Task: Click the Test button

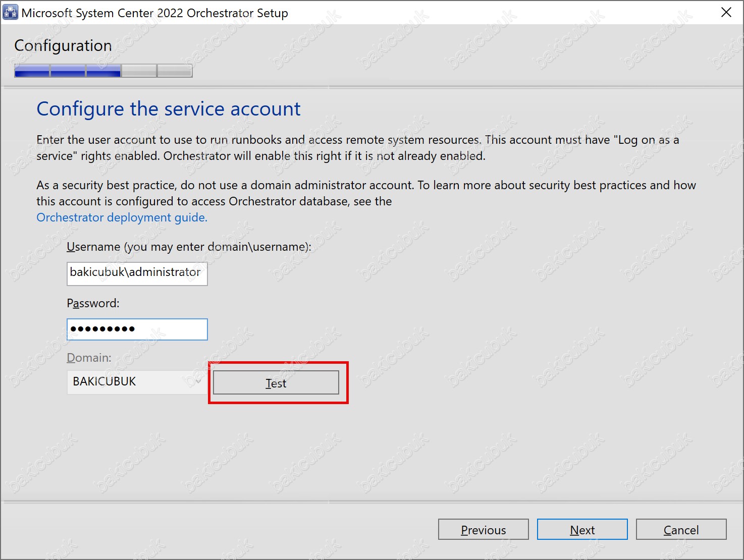Action: [276, 383]
